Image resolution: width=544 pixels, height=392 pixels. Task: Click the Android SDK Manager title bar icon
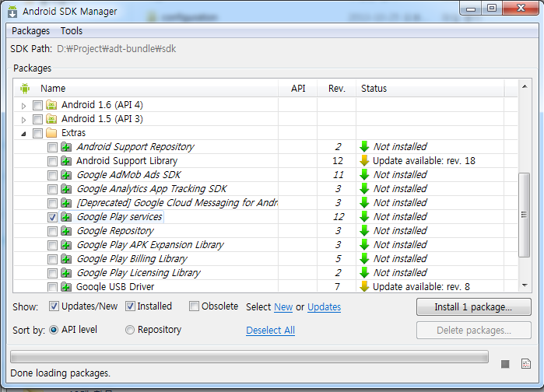coord(12,11)
